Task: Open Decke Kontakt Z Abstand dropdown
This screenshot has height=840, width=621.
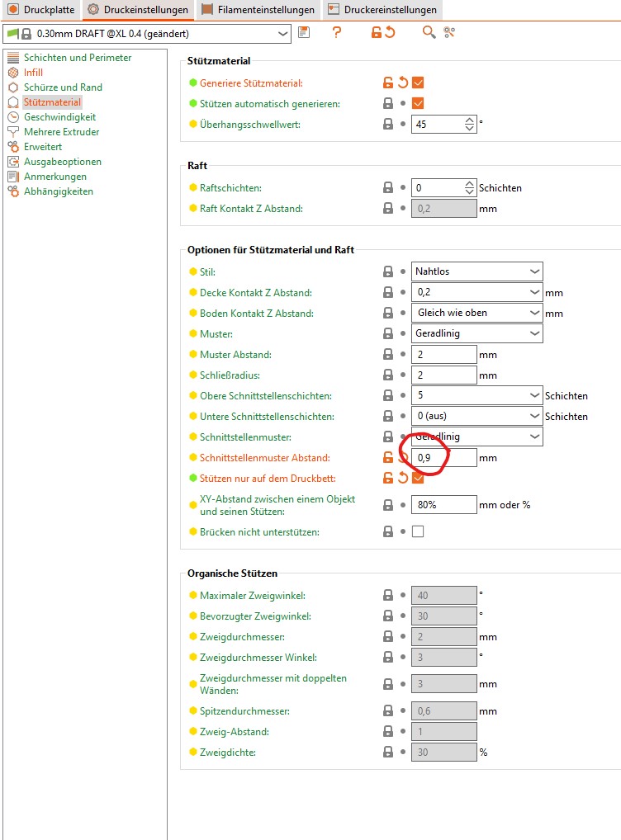Action: (x=476, y=292)
